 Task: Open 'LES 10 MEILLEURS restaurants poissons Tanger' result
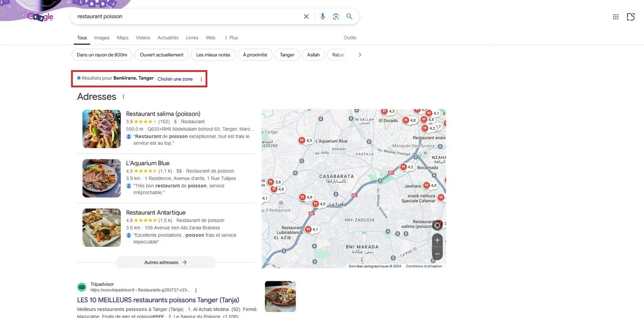coord(158,300)
